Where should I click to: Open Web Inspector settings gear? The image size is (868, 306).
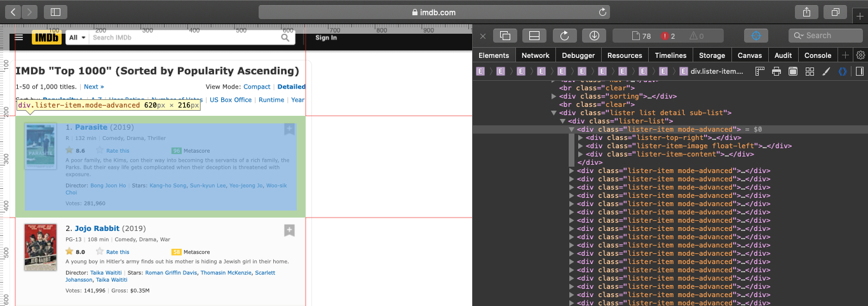(x=860, y=55)
